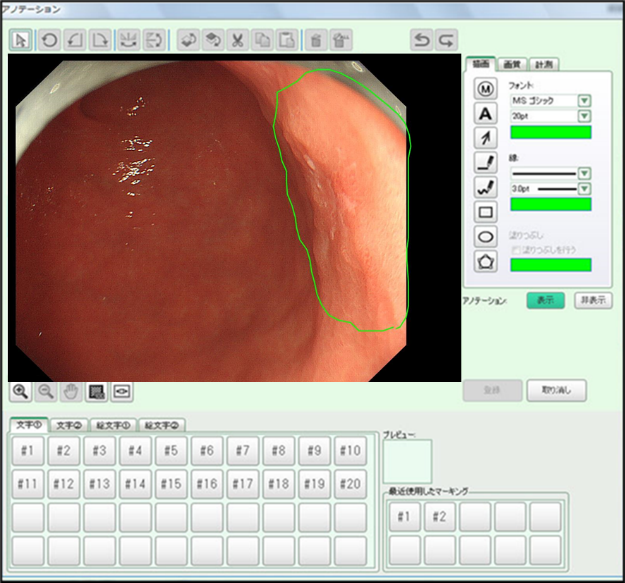This screenshot has height=583, width=625.
Task: Hide annotations with 非表示 button
Action: tap(592, 300)
